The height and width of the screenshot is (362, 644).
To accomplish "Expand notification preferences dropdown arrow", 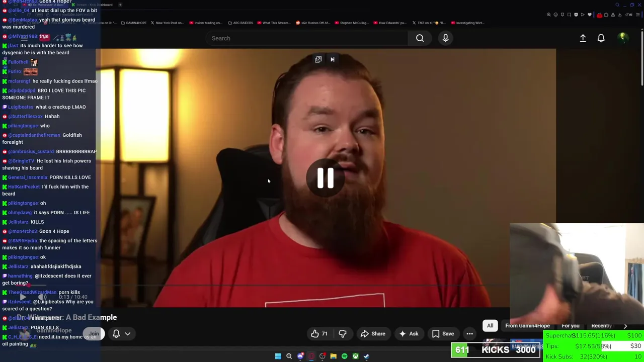I will click(128, 334).
